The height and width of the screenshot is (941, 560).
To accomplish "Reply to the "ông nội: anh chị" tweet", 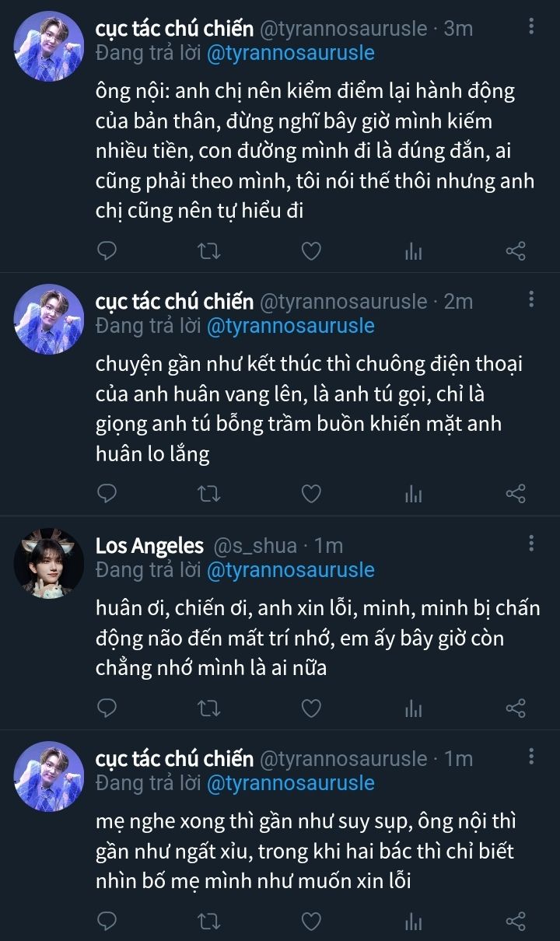I will coord(108,250).
